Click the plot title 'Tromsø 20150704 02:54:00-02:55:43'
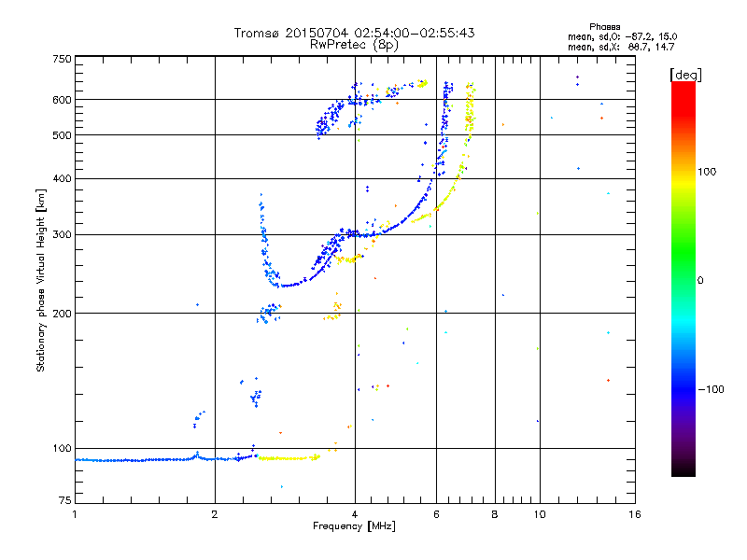 354,33
